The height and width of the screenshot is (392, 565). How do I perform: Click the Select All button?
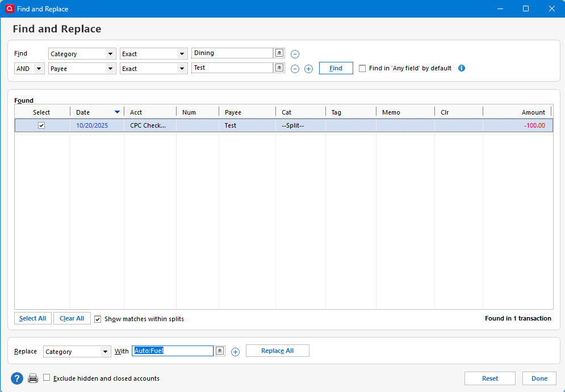point(33,318)
